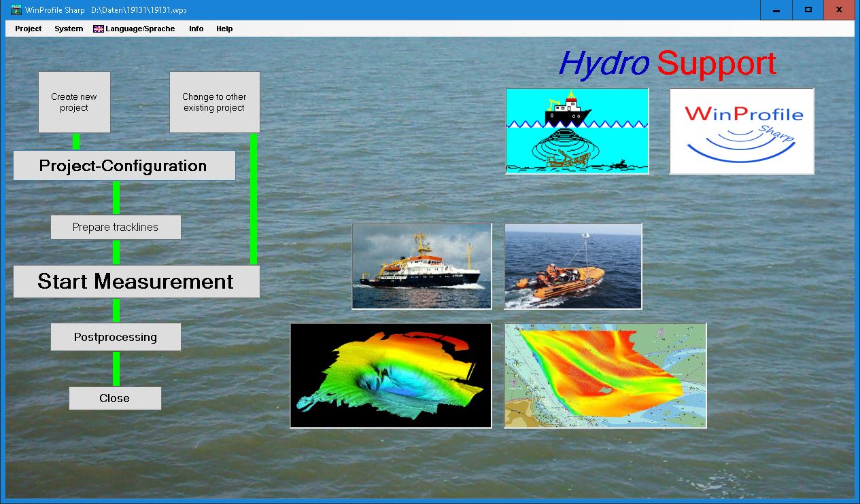
Task: Click the Prepare tracklines button
Action: pyautogui.click(x=116, y=228)
